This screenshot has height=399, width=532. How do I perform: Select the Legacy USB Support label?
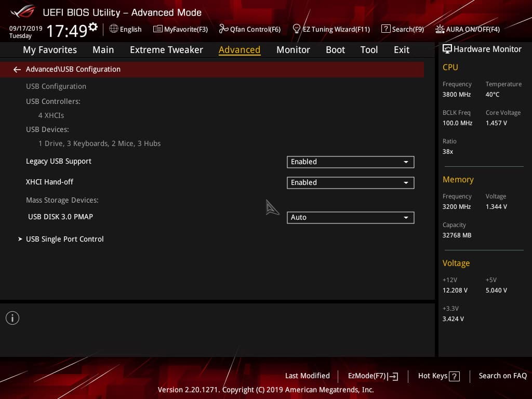[x=59, y=161]
